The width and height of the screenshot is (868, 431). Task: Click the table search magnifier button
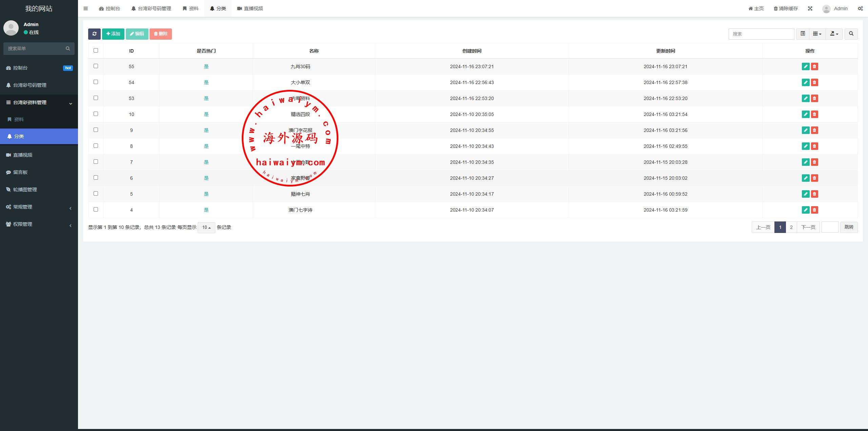click(851, 34)
